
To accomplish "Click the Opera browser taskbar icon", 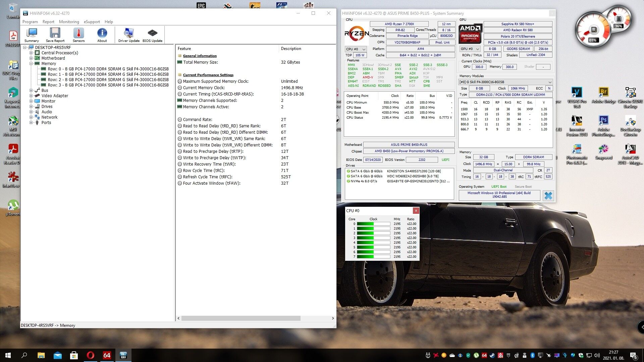I will 90,355.
